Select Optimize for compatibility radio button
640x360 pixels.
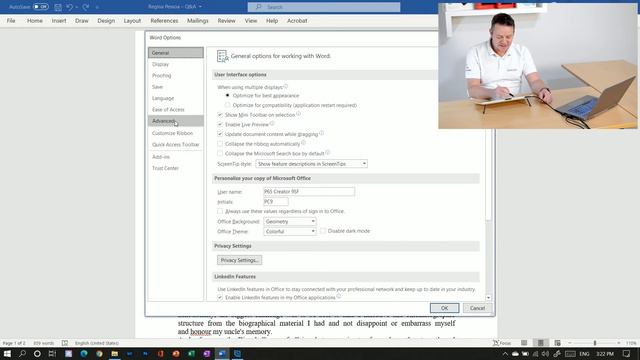coord(227,105)
